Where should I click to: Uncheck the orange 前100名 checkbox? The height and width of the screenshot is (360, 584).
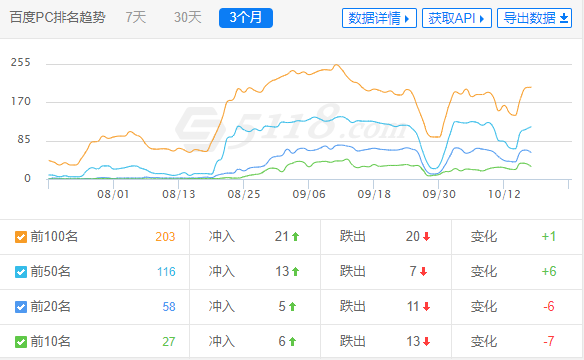click(x=21, y=237)
